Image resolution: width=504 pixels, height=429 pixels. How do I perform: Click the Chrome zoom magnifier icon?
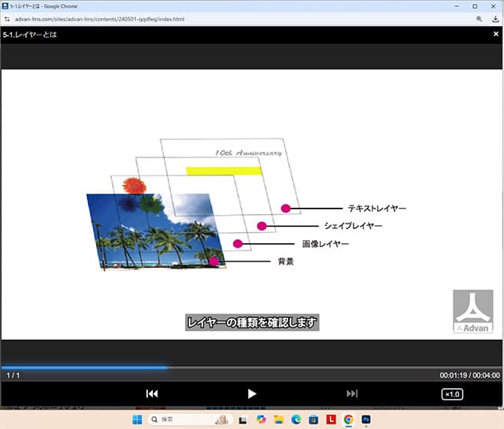[x=479, y=18]
